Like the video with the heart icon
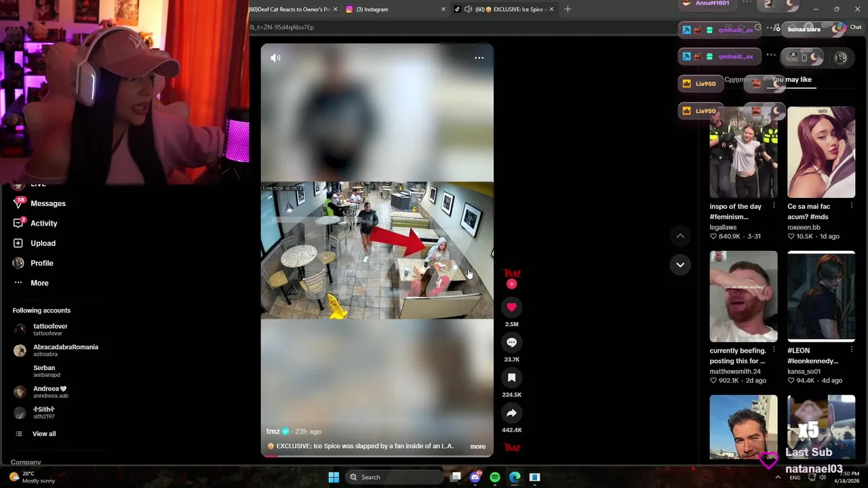The width and height of the screenshot is (868, 488). [511, 307]
